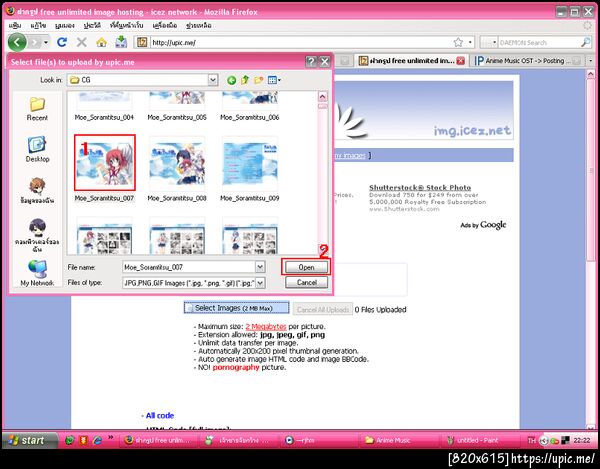
Task: Click the DAEMON Search field
Action: [540, 42]
